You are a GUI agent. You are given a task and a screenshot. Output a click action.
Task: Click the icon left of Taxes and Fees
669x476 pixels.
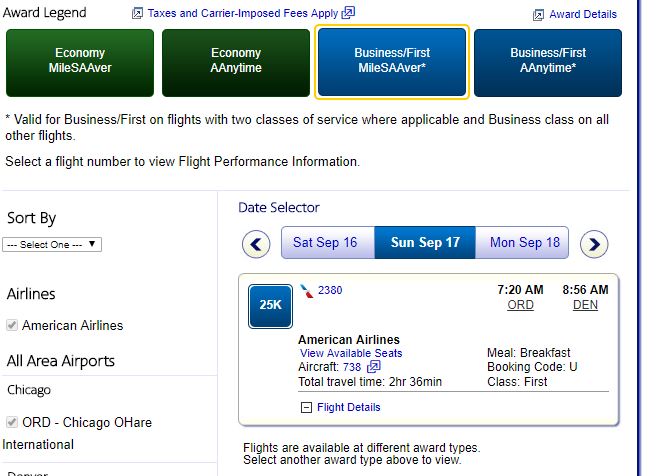tap(137, 14)
